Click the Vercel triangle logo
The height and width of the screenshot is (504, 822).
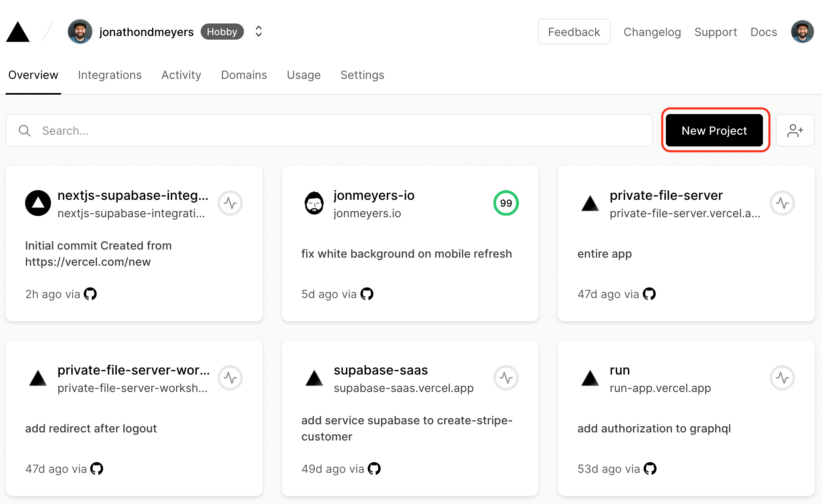(x=18, y=32)
